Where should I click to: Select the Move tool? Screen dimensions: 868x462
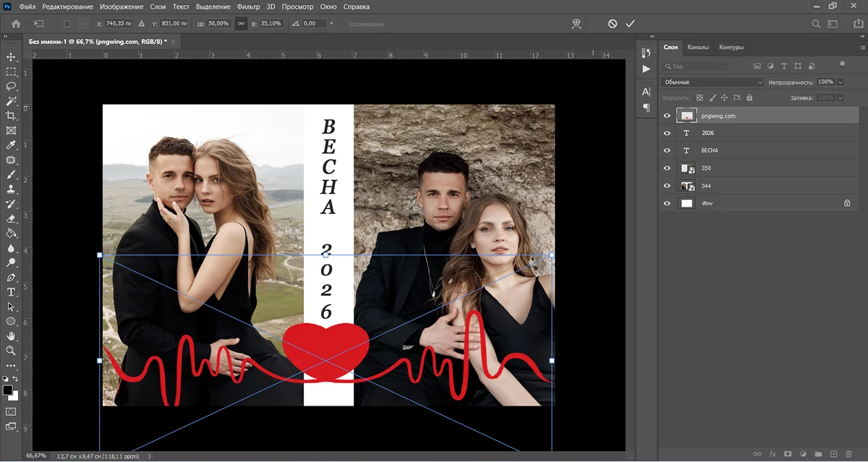(11, 56)
